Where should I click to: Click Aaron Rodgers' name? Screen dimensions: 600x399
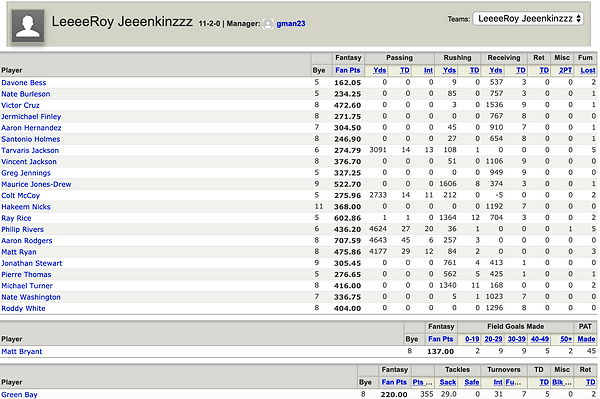click(26, 241)
